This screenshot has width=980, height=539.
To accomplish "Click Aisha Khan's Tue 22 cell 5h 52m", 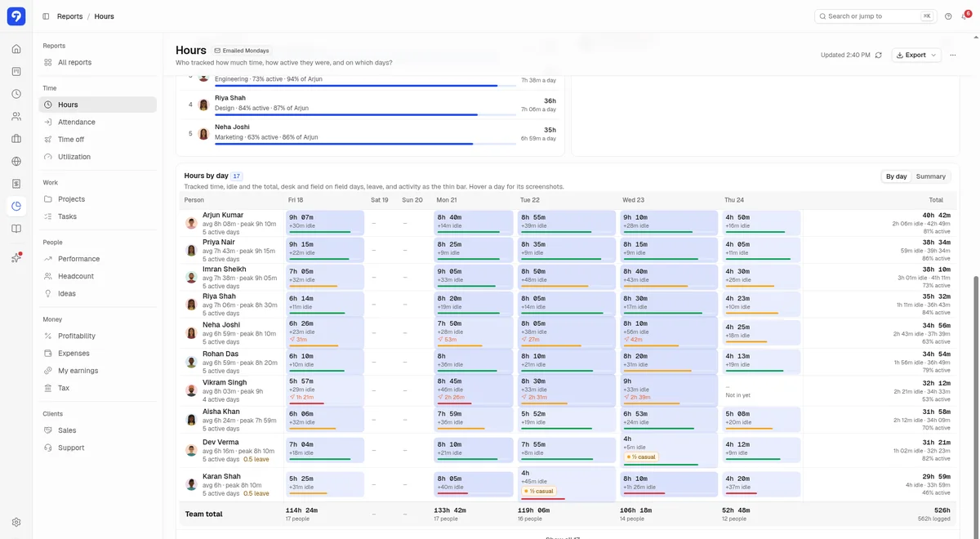I will (567, 419).
